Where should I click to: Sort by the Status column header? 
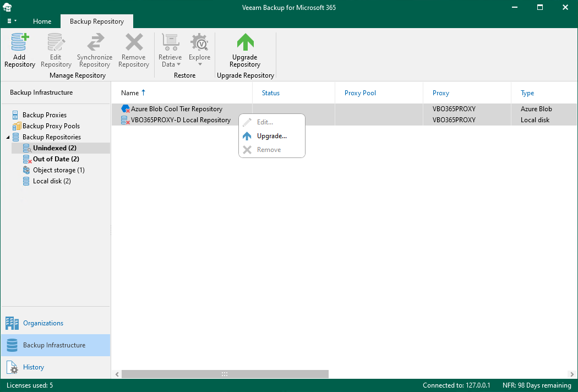[271, 93]
